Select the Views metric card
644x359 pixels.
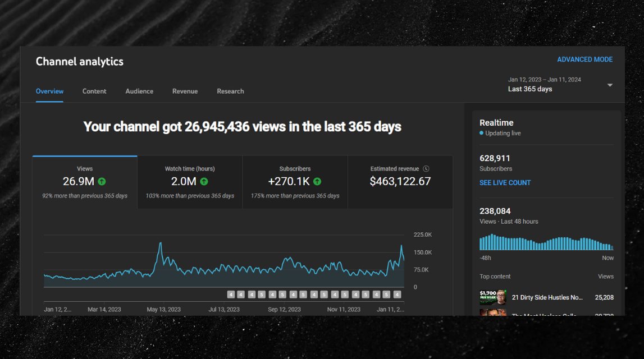85,182
